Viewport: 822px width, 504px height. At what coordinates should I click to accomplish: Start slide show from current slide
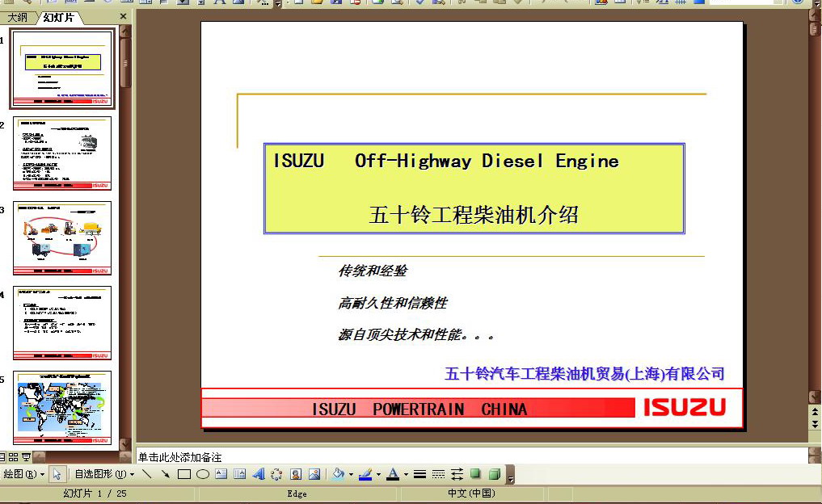coord(26,457)
